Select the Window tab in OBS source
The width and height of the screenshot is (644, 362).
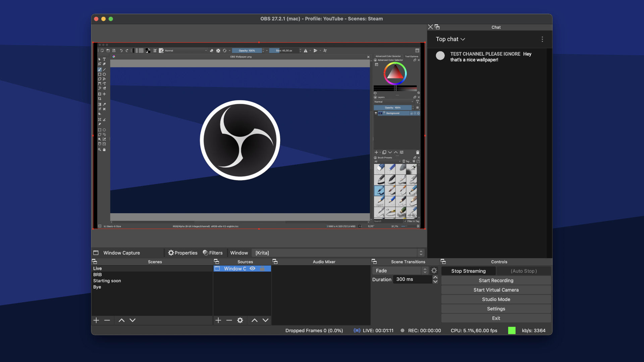click(239, 252)
